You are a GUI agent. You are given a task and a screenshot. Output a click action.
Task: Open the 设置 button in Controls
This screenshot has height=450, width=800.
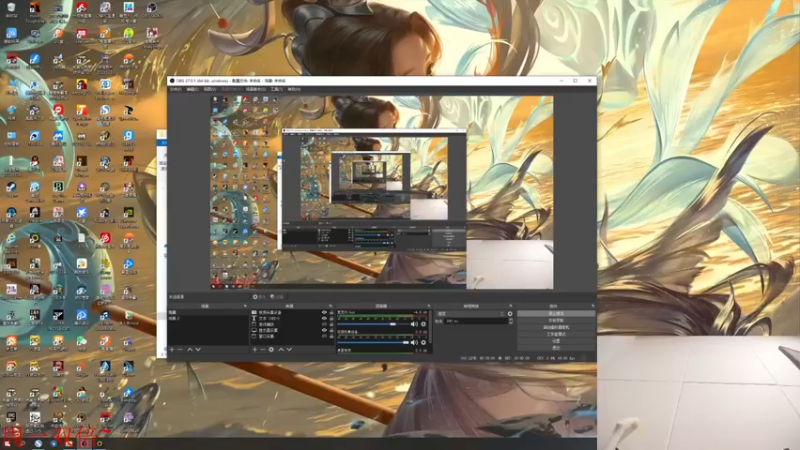pyautogui.click(x=556, y=341)
